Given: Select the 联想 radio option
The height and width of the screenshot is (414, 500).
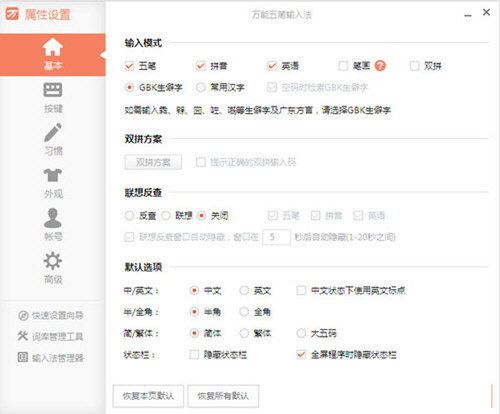Looking at the screenshot, I should (166, 216).
